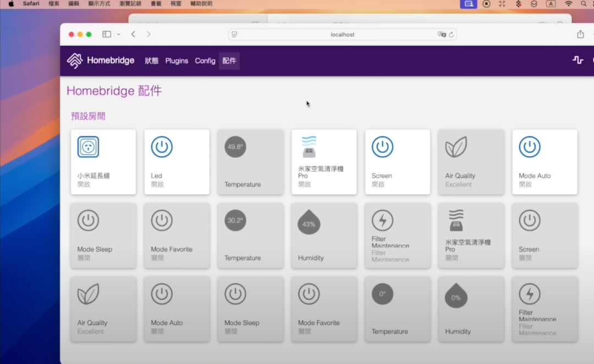Open the 書籤 menu
This screenshot has width=594, height=364.
click(x=156, y=4)
